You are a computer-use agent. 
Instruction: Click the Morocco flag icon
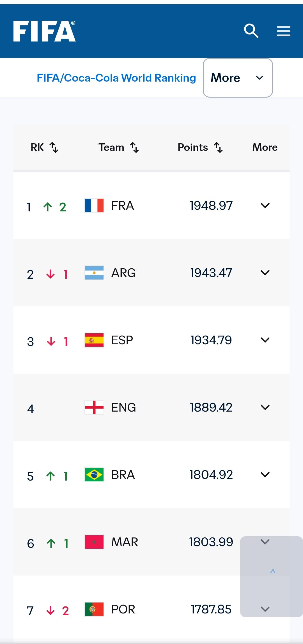94,542
